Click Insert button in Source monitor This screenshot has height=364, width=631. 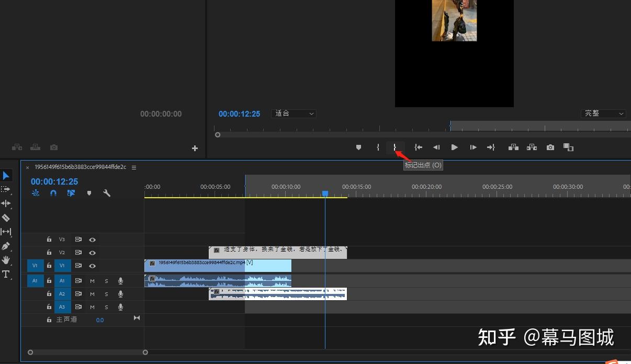pos(17,147)
